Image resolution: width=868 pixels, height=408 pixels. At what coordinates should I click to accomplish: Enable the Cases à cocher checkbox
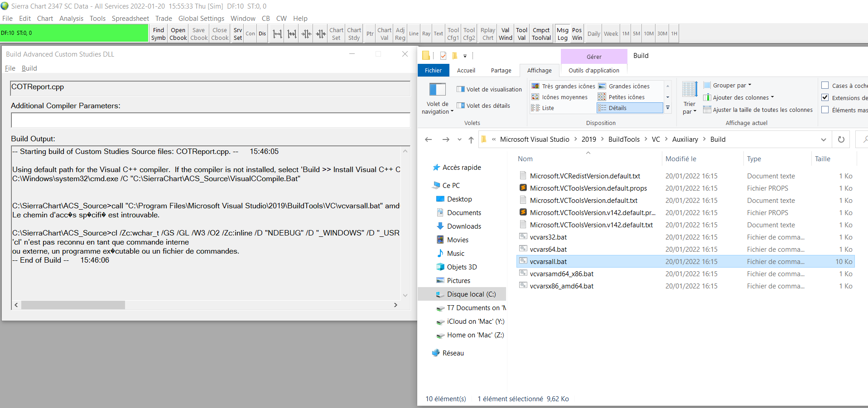pos(825,86)
